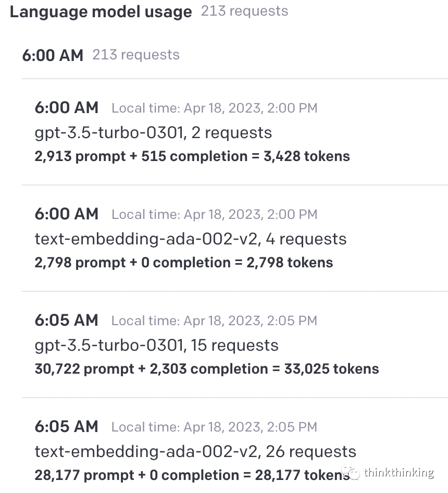Select the text-embedding-ada-002-v2, 4 requests line
The width and height of the screenshot is (448, 493).
[x=190, y=239]
